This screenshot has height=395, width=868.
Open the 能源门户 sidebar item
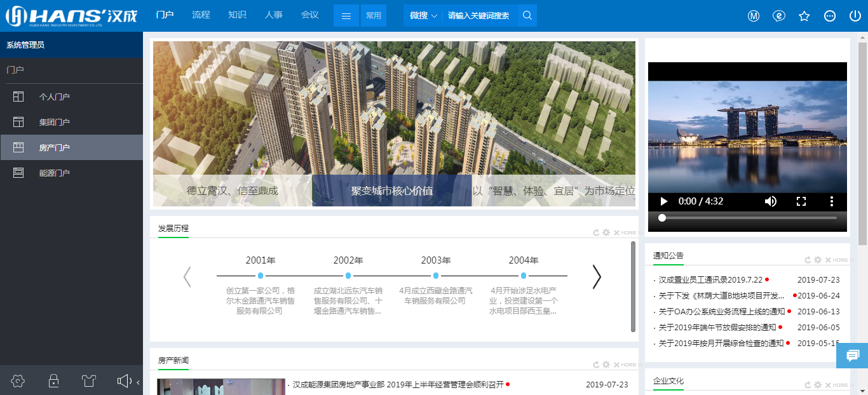[x=71, y=173]
